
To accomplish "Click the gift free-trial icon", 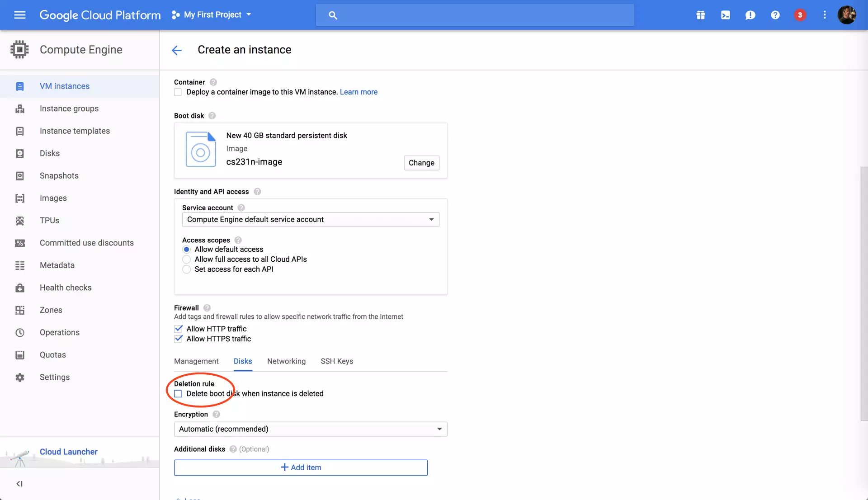I will 700,15.
